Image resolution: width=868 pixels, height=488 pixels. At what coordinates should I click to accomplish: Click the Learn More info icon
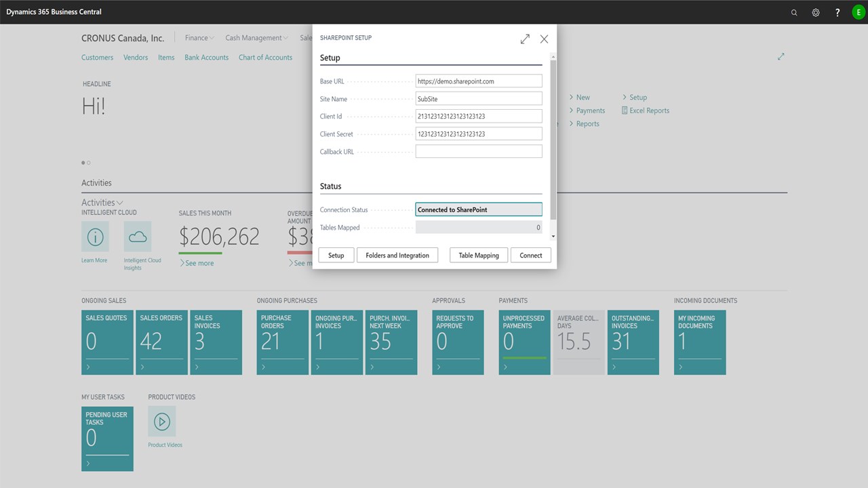point(95,237)
